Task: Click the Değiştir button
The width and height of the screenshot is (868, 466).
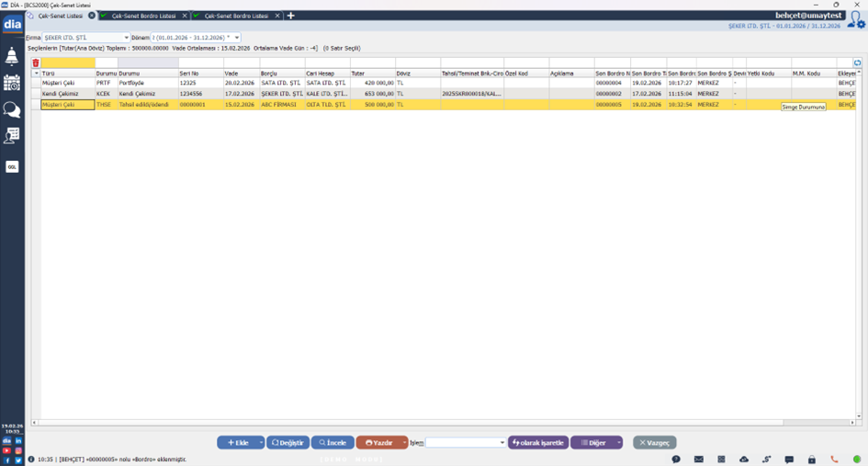Action: [x=287, y=443]
